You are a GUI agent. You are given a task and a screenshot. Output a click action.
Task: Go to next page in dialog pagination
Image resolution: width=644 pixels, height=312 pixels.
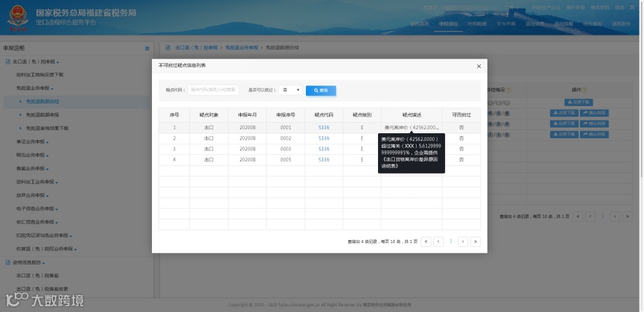click(x=463, y=242)
